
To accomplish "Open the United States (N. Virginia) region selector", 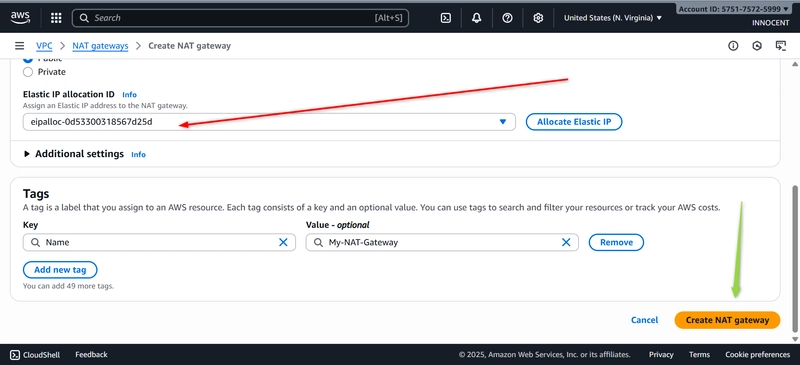I will 613,18.
